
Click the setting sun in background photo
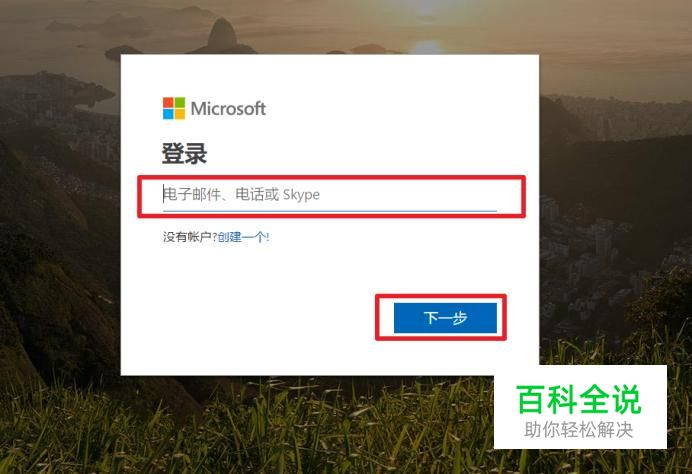(426, 46)
